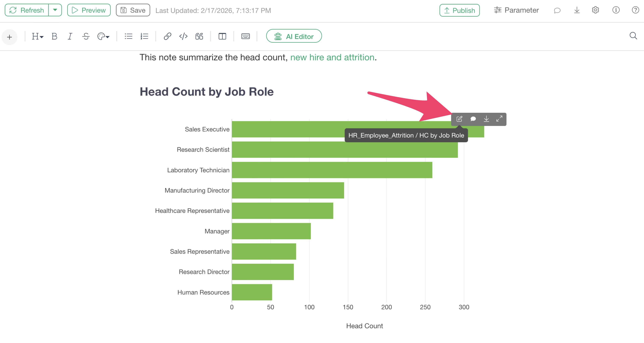Open the chart comment bubble icon
The width and height of the screenshot is (644, 343).
click(x=473, y=119)
